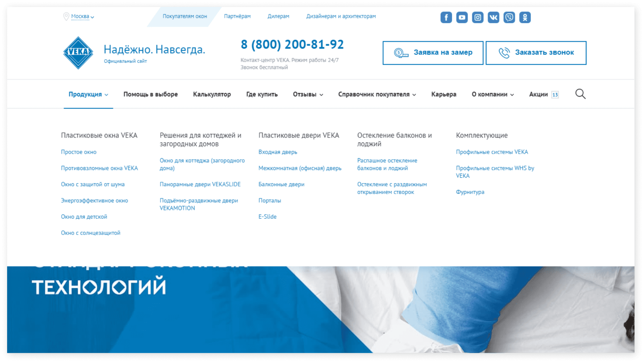Click the Odnoklassniki social media icon
The width and height of the screenshot is (644, 363).
pyautogui.click(x=524, y=17)
